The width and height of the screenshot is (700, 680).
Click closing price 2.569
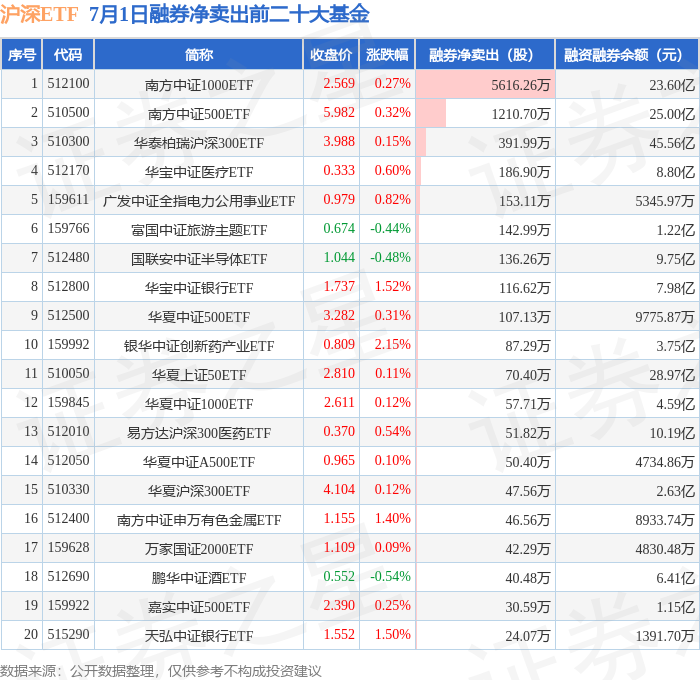point(339,83)
